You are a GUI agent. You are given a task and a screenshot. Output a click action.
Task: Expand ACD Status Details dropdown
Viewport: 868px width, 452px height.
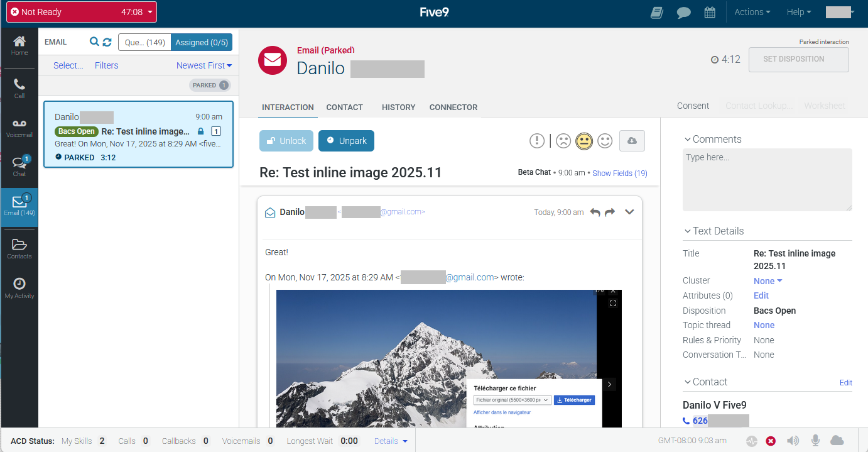click(x=391, y=441)
